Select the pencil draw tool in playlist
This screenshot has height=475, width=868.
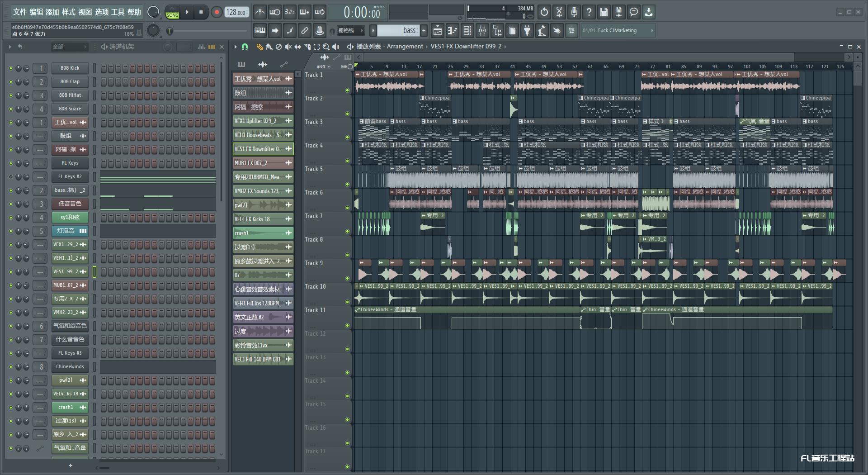coord(259,47)
